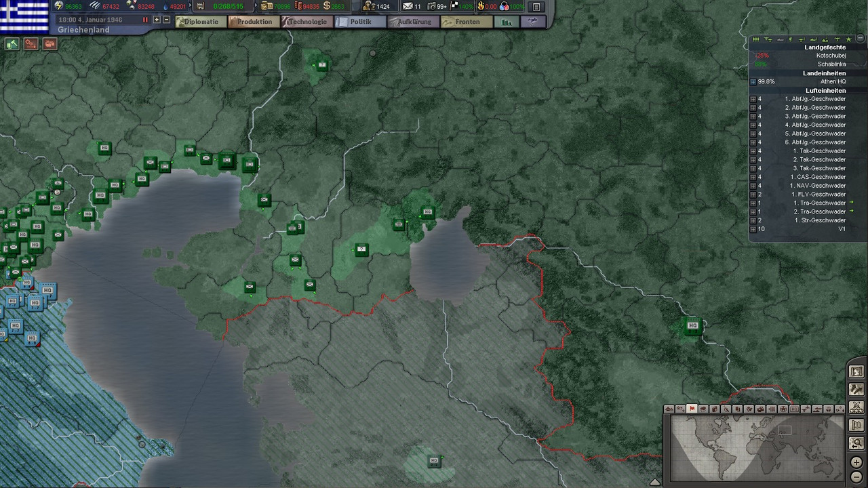Screen dimensions: 868x488
Task: Zoom in with the round plus button
Action: [856, 463]
